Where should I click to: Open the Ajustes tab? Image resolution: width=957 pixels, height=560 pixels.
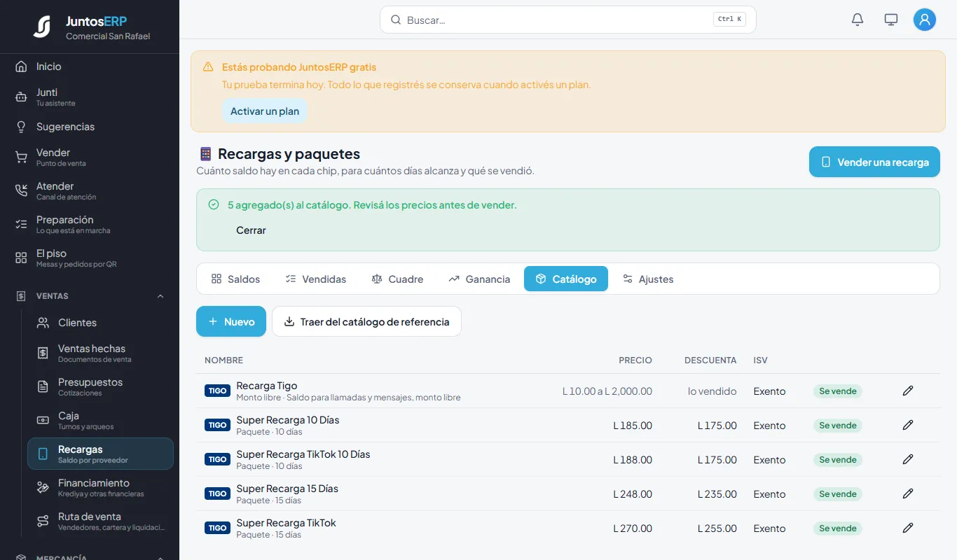[648, 279]
